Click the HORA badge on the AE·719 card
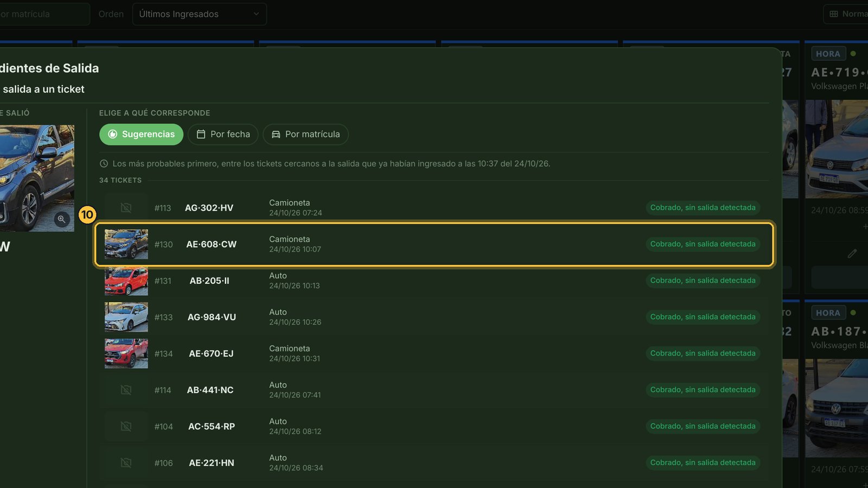This screenshot has width=868, height=488. pos(828,54)
